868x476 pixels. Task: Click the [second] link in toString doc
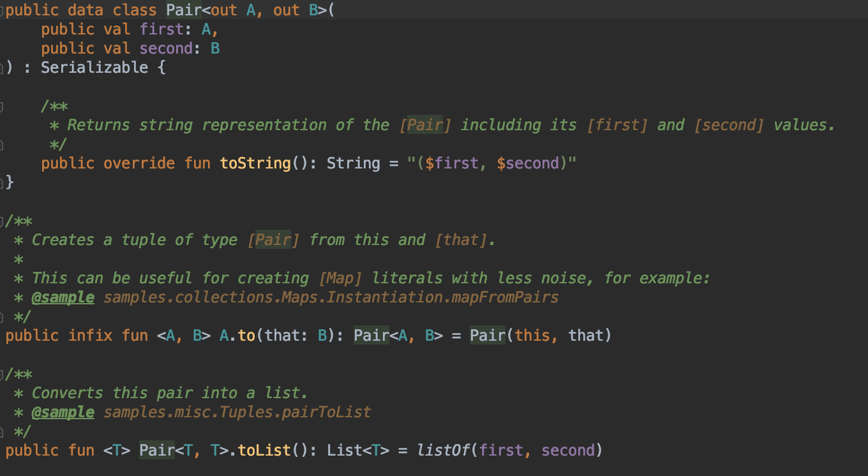[728, 125]
